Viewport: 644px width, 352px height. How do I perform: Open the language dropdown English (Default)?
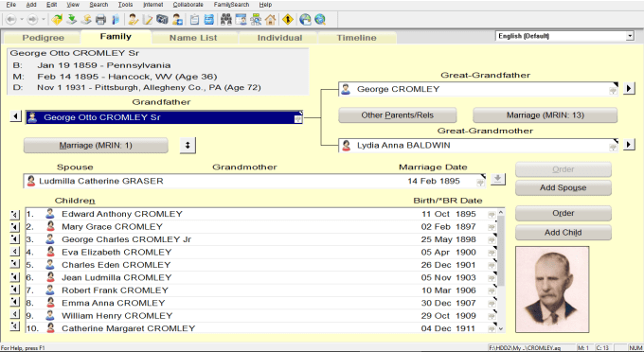[630, 36]
